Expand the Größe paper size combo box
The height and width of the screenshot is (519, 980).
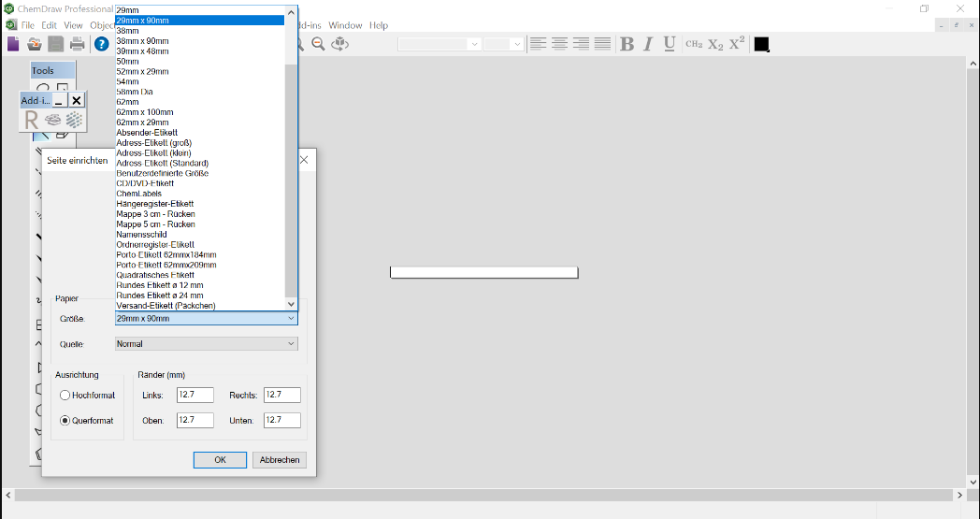point(207,318)
